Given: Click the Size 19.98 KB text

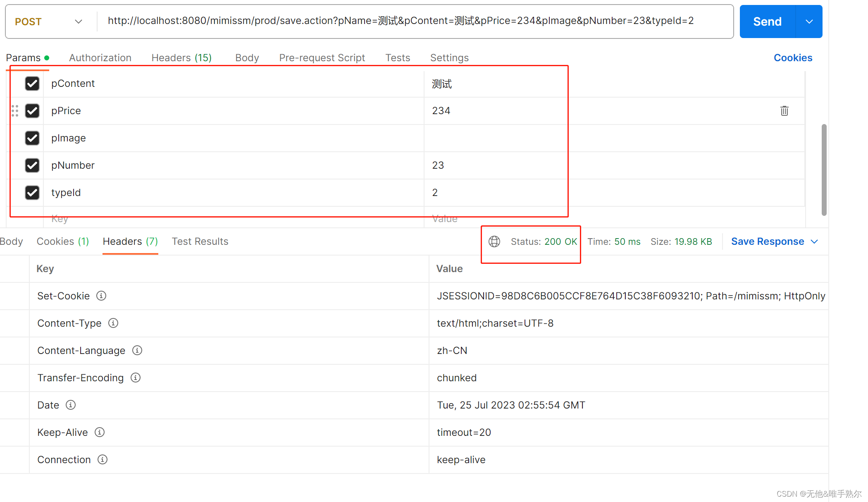Looking at the screenshot, I should [x=681, y=241].
